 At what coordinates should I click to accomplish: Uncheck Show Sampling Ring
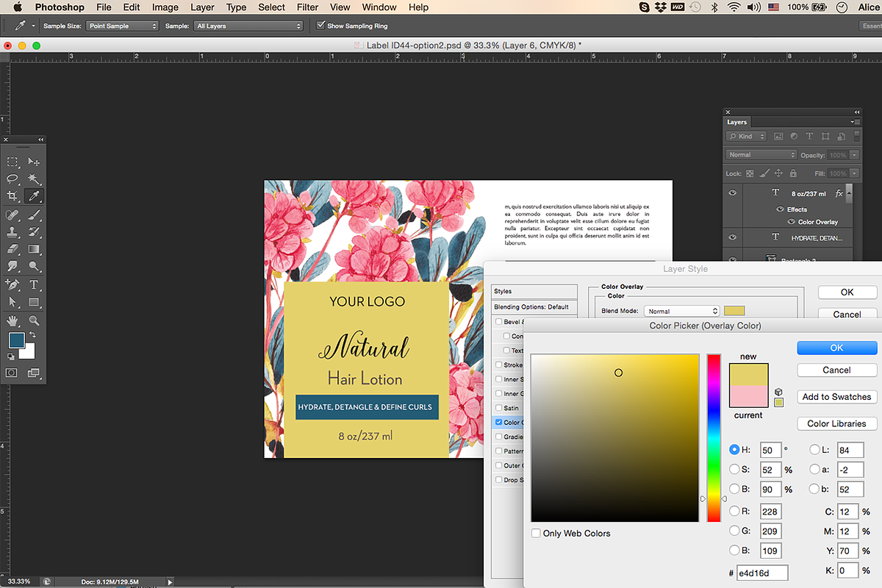320,26
